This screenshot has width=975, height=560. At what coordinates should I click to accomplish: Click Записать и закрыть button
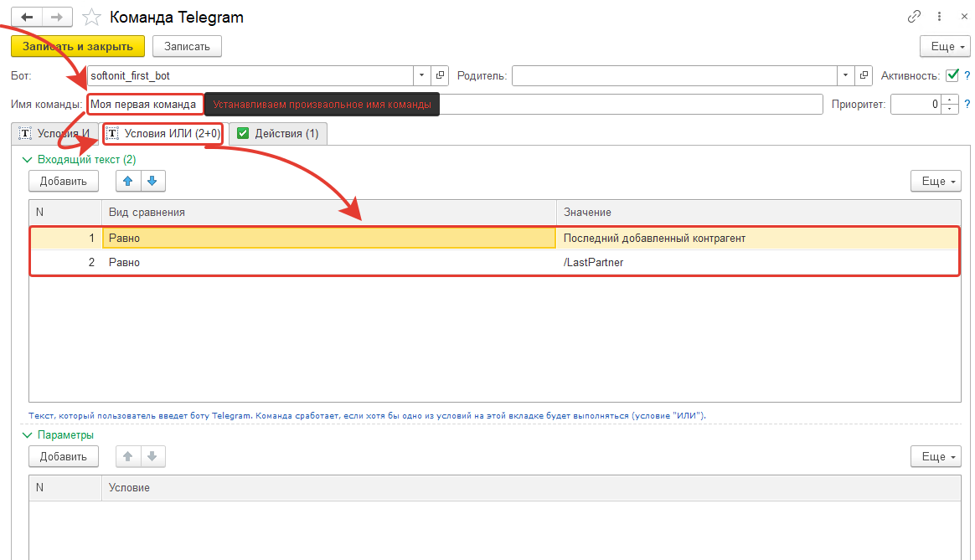(78, 46)
